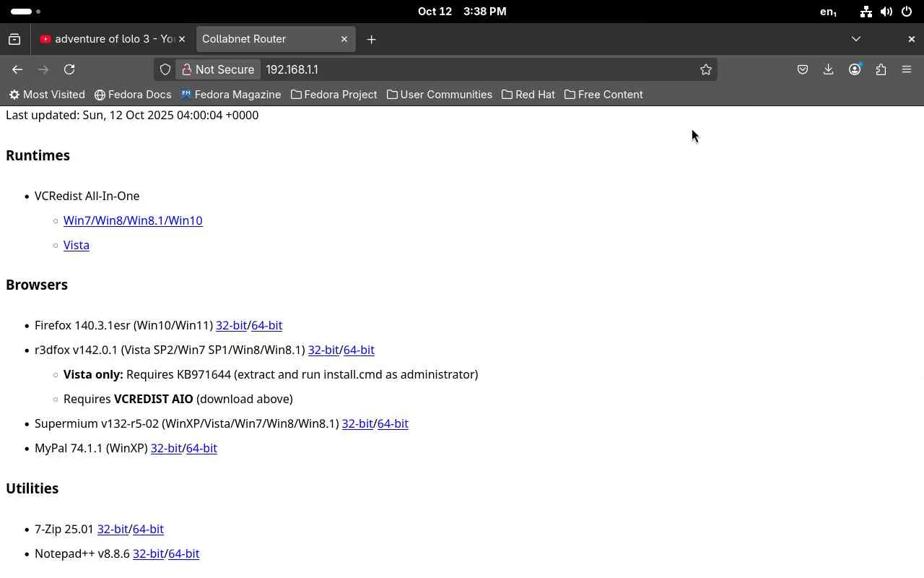924x578 pixels.
Task: Open clock and calendar showing Oct 12
Action: (462, 12)
